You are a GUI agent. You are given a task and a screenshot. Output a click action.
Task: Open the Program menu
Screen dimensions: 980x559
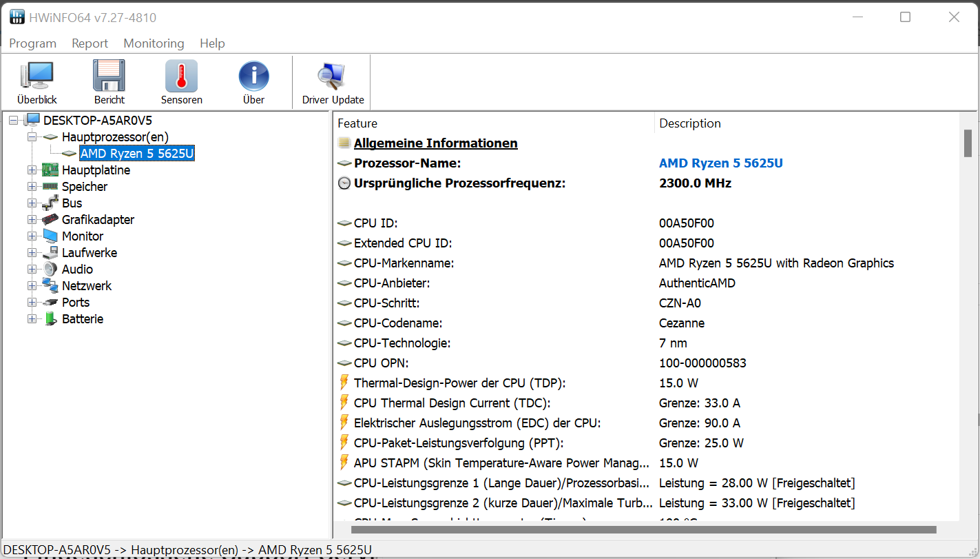click(x=32, y=43)
